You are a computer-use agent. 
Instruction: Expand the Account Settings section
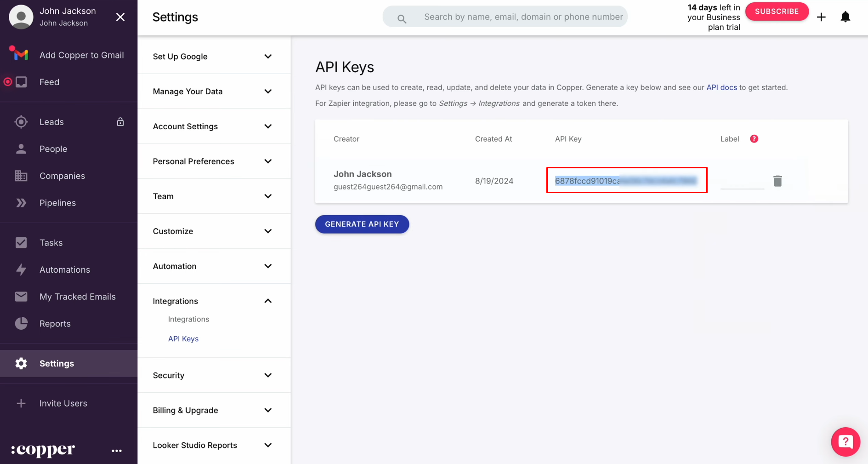point(214,126)
